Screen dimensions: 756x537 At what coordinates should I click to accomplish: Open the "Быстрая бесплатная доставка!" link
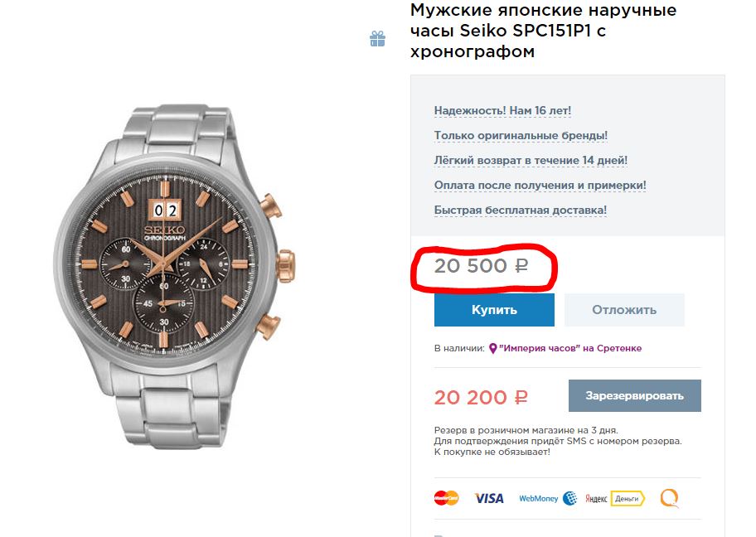click(x=521, y=210)
